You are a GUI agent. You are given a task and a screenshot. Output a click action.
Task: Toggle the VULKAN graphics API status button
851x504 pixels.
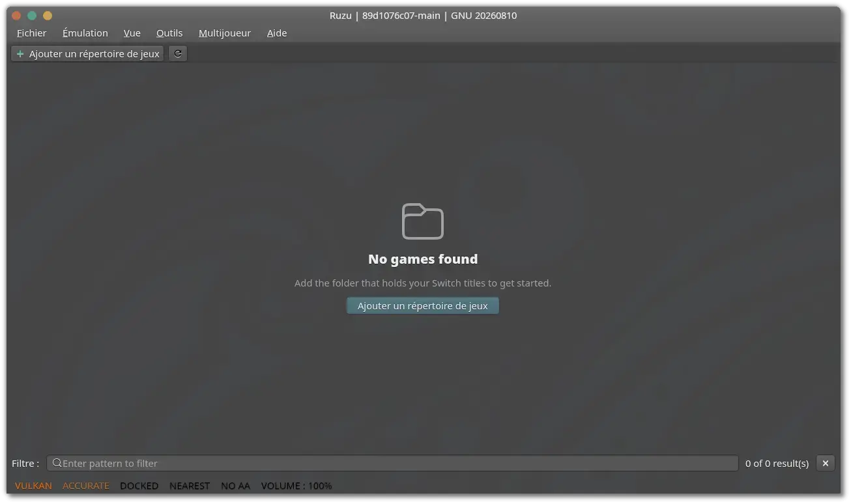coord(33,486)
